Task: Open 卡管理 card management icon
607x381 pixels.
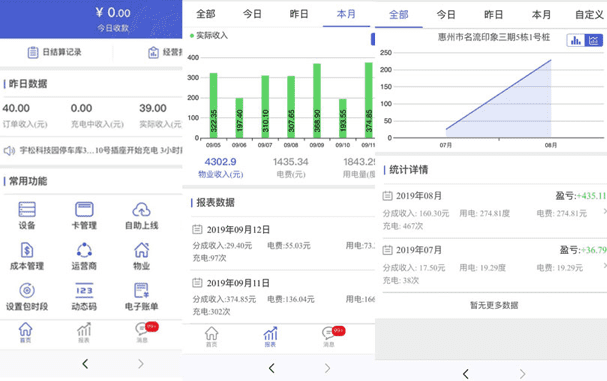Action: pos(84,209)
